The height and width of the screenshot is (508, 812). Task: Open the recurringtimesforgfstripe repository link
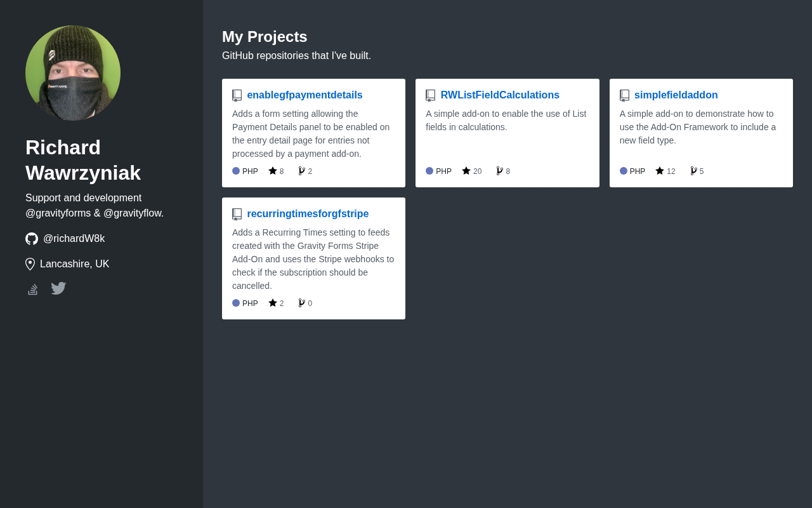[x=308, y=214]
